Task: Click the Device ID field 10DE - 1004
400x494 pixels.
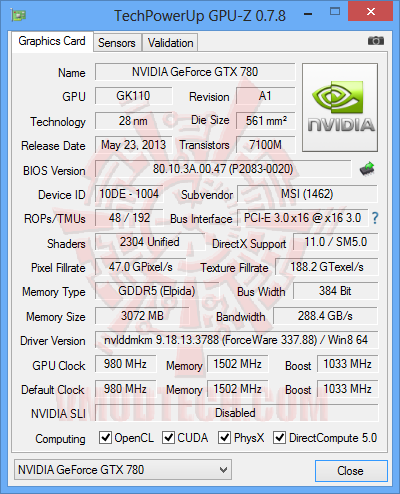Action: (129, 194)
